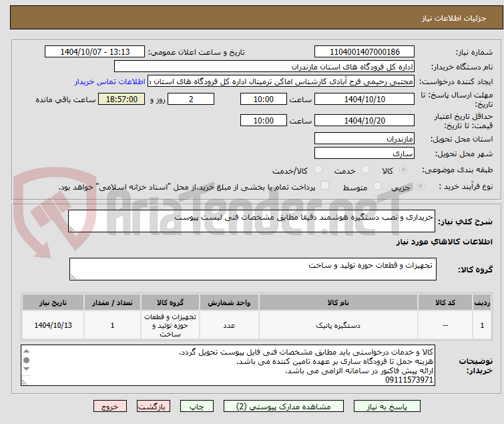Screen dimensions: 504x424
Task: Select the جزیی purchase type radio
Action: (420, 186)
